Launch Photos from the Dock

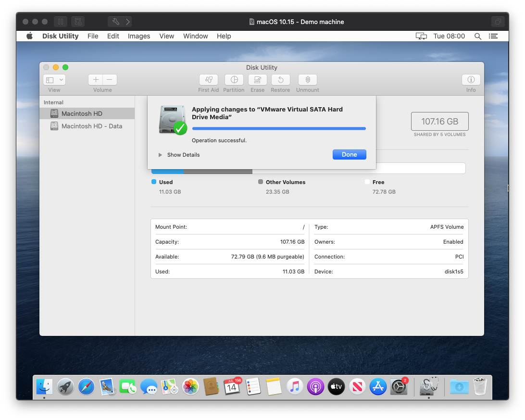click(x=190, y=387)
